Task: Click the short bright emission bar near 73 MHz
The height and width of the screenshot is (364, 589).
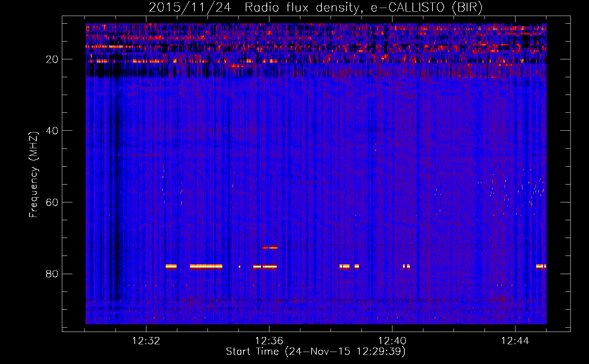Action: click(x=270, y=247)
